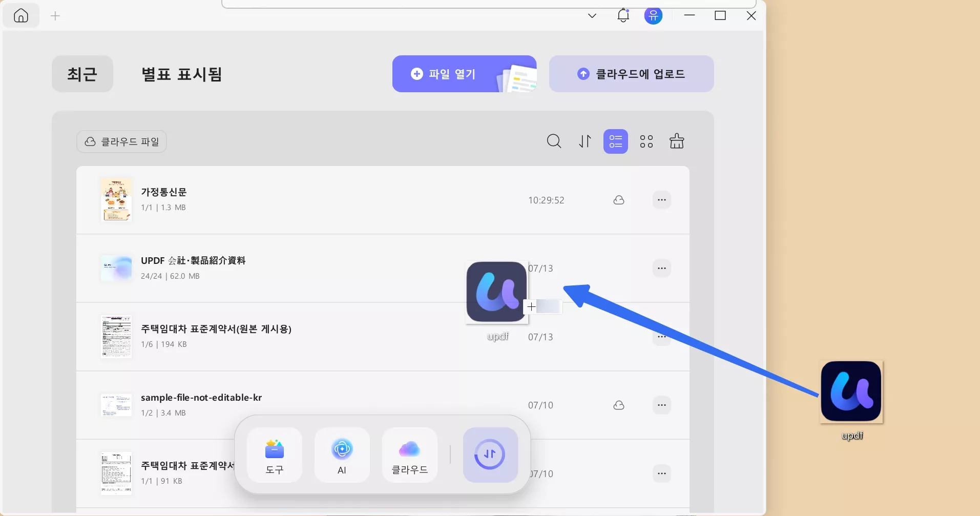Maximize the UPDF window
The width and height of the screenshot is (980, 516).
click(720, 15)
